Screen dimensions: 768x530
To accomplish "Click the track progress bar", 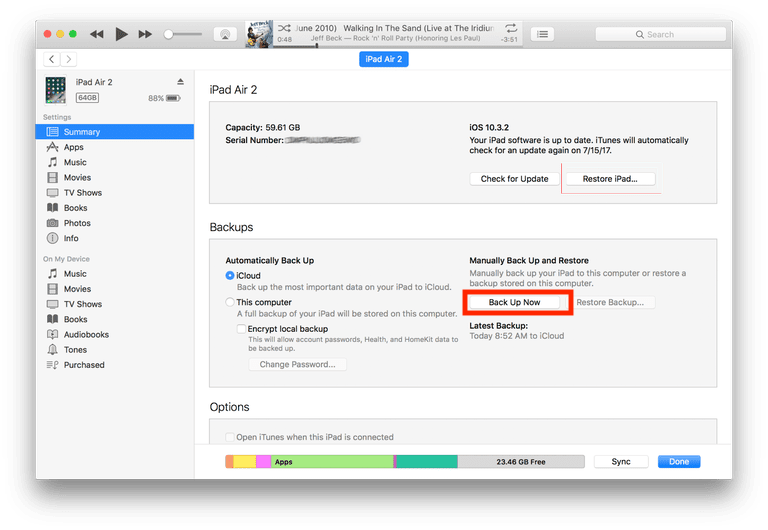I will (398, 46).
